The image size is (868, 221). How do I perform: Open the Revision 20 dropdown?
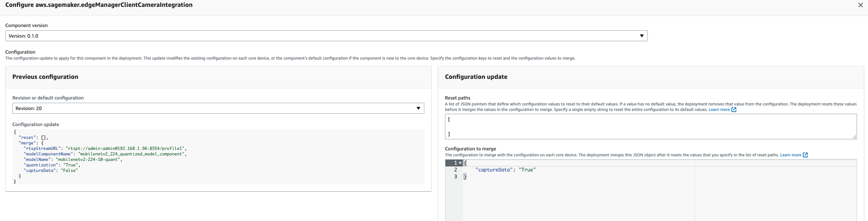pyautogui.click(x=218, y=108)
